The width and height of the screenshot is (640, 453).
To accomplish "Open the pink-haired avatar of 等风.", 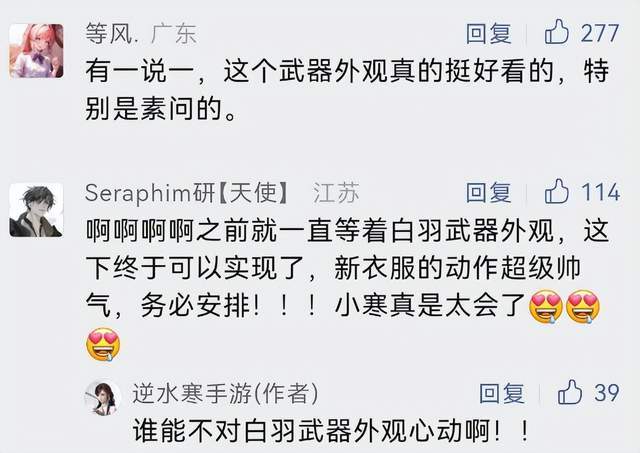I will (36, 51).
